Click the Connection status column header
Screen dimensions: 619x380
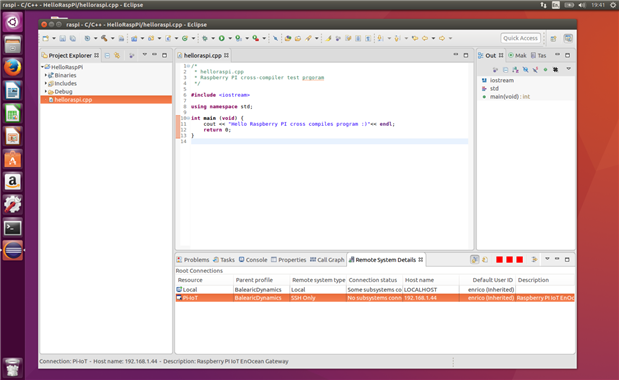[x=373, y=280]
